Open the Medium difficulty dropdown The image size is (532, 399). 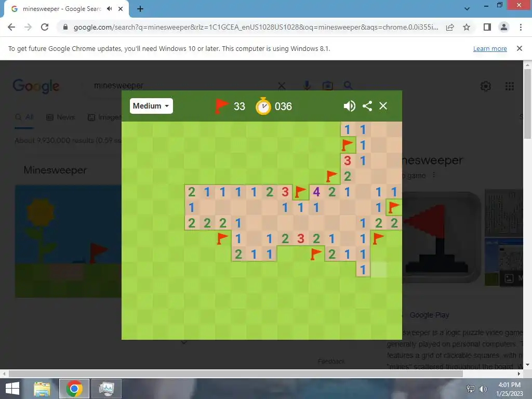click(x=151, y=106)
